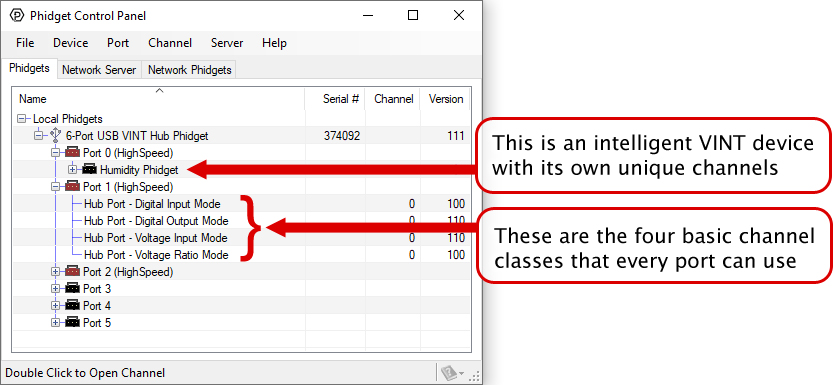Expand the Humidity Phidget node
Image resolution: width=839 pixels, height=385 pixels.
point(72,170)
